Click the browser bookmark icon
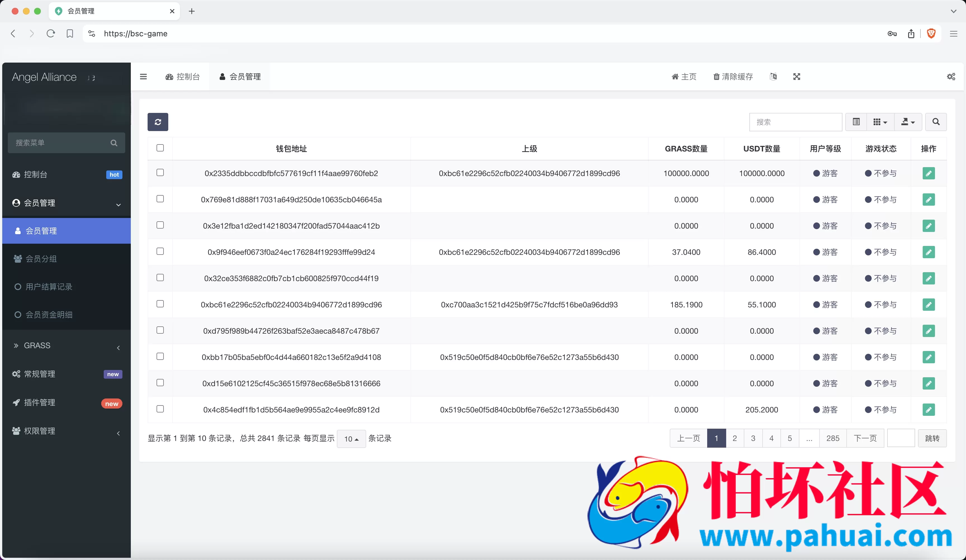 coord(70,33)
